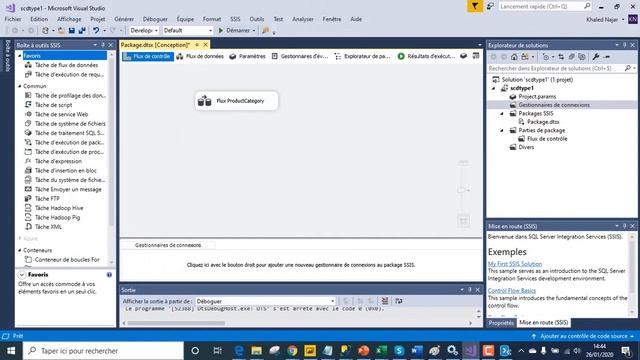Open Chrome from the Windows taskbar

[x=292, y=351]
